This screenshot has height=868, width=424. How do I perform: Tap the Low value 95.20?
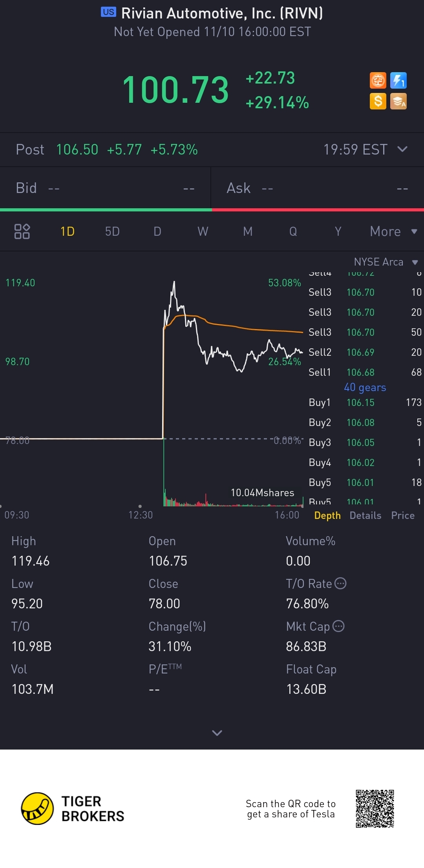click(x=27, y=604)
